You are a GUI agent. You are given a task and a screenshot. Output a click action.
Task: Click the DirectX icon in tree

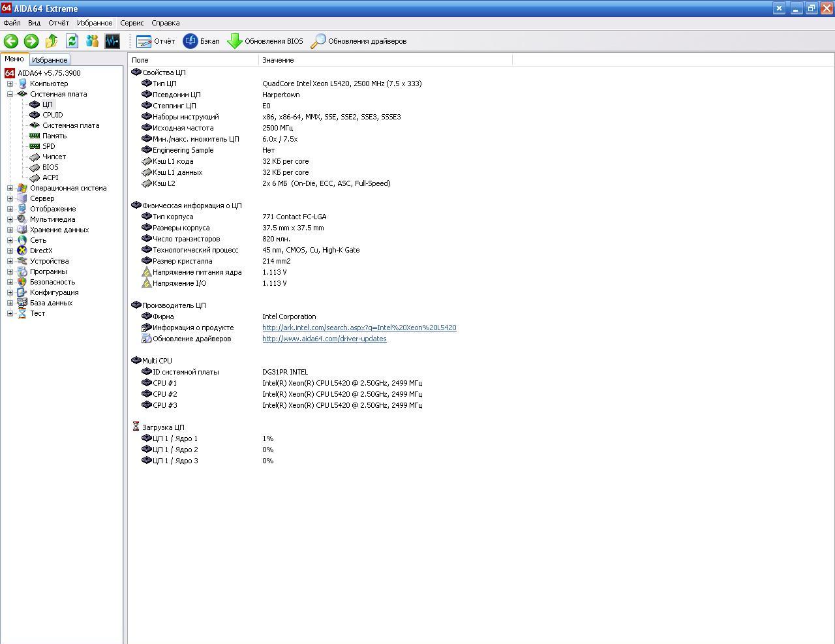tap(22, 251)
